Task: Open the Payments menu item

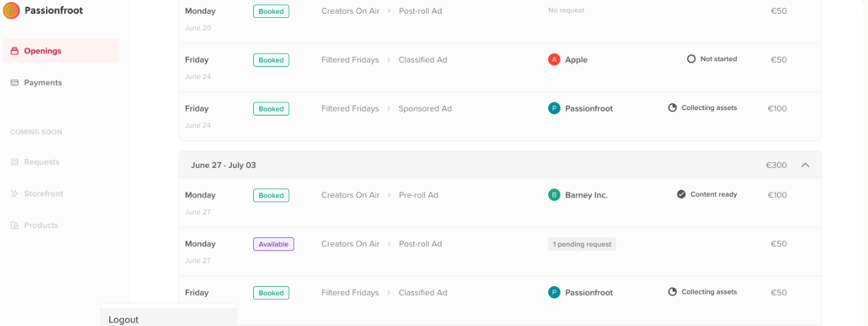Action: 43,83
